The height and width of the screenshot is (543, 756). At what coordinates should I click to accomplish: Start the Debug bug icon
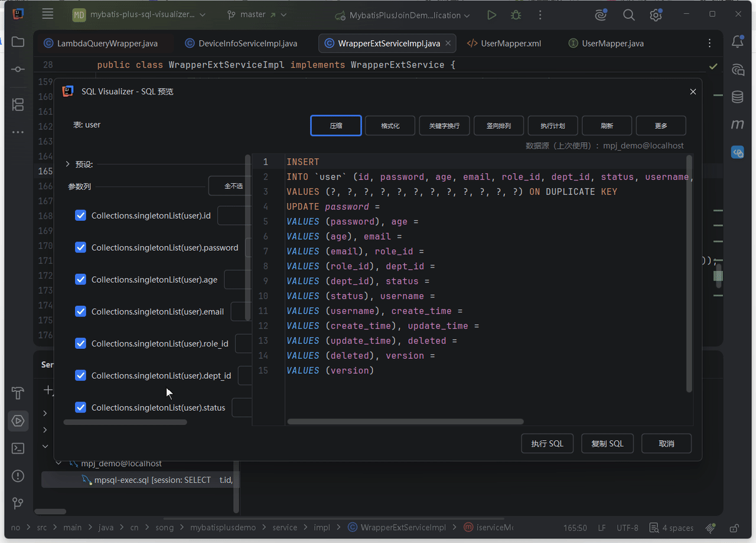pyautogui.click(x=516, y=15)
